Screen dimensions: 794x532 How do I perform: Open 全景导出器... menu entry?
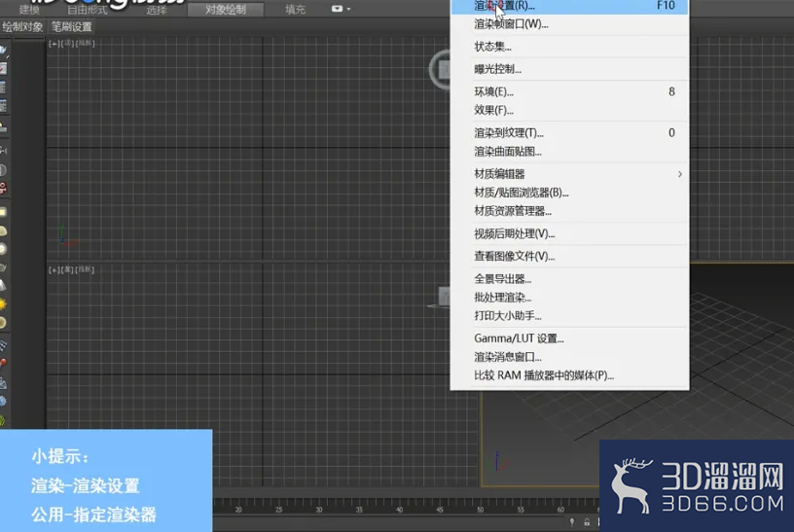[x=569, y=279]
